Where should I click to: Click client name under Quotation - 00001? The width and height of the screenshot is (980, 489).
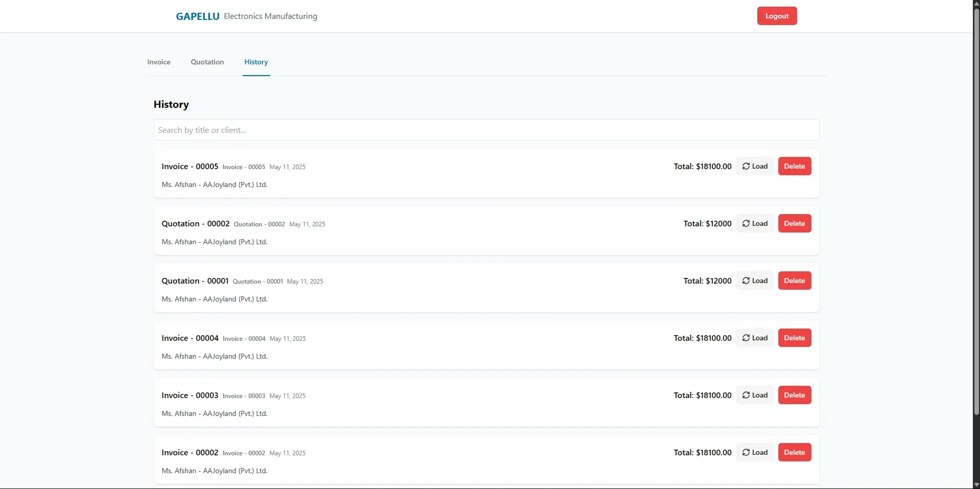[x=214, y=299]
